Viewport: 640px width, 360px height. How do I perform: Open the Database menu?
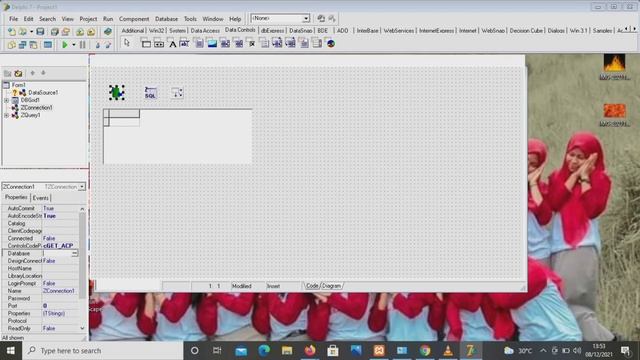tap(166, 19)
